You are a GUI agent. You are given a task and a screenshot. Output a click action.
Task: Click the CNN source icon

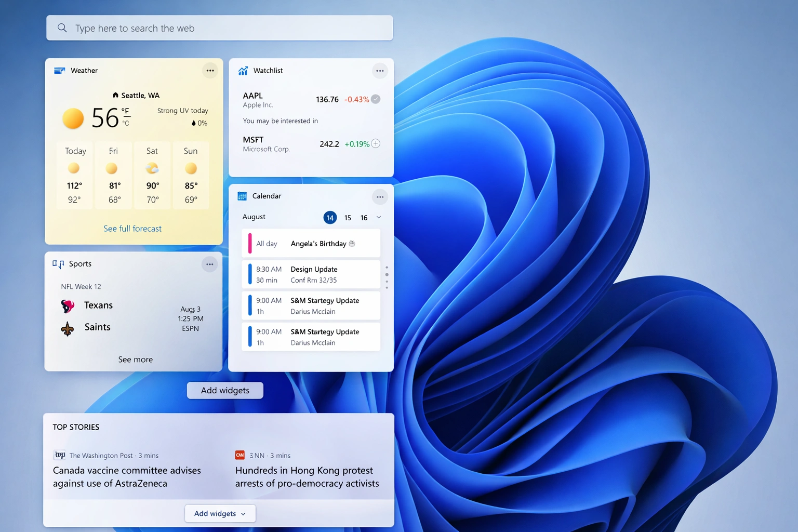click(x=240, y=455)
